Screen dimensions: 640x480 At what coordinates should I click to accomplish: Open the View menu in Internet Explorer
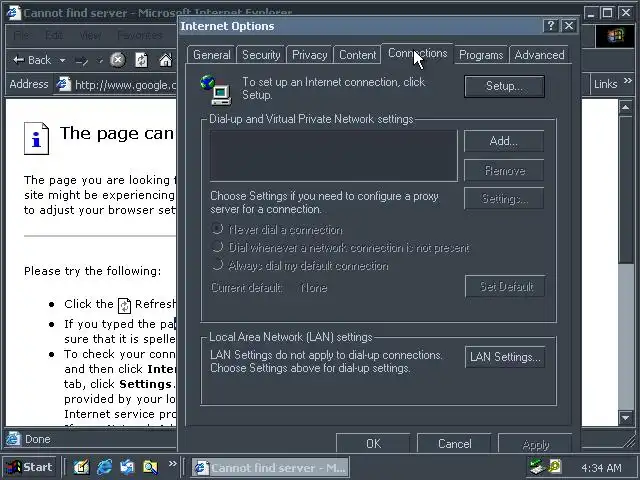pyautogui.click(x=90, y=36)
